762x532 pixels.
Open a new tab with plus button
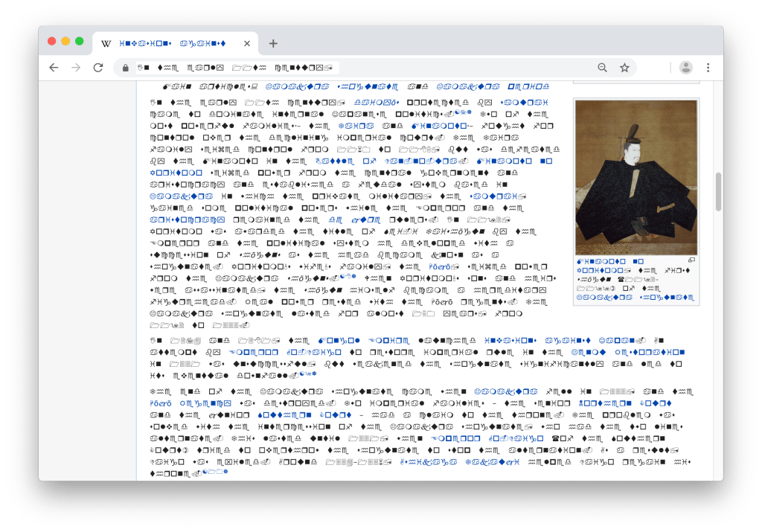pos(273,43)
